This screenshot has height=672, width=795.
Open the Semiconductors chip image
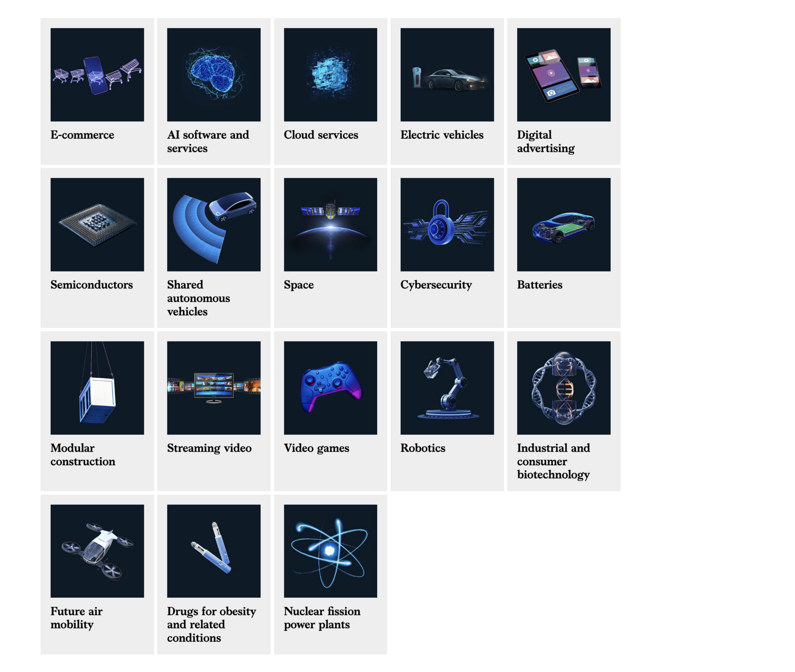[x=97, y=225]
